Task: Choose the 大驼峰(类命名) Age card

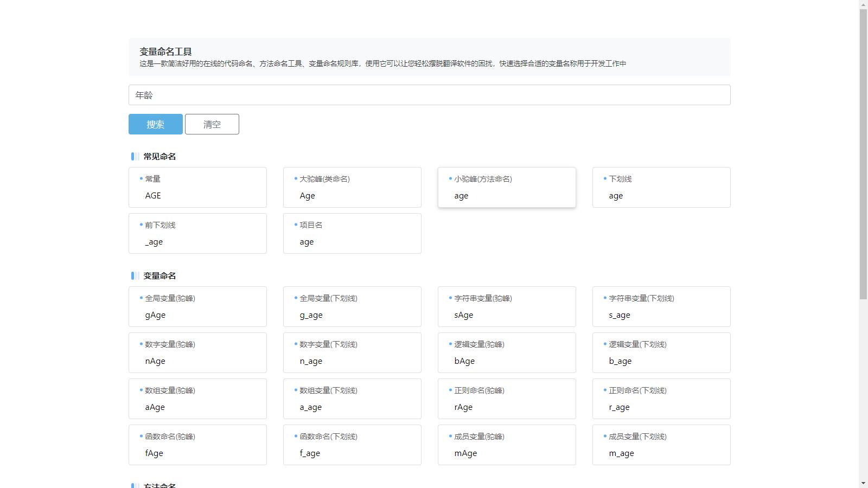Action: [352, 188]
